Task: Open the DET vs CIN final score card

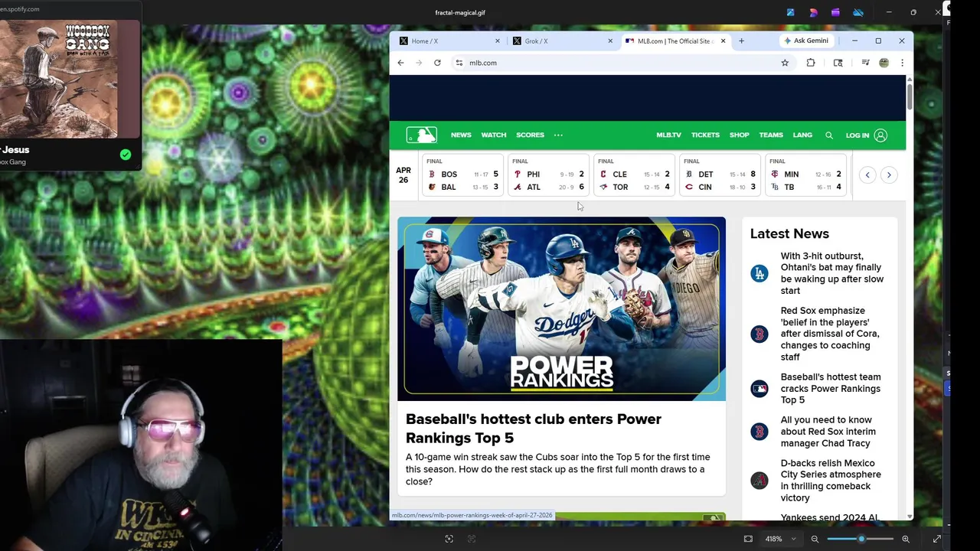Action: [720, 176]
